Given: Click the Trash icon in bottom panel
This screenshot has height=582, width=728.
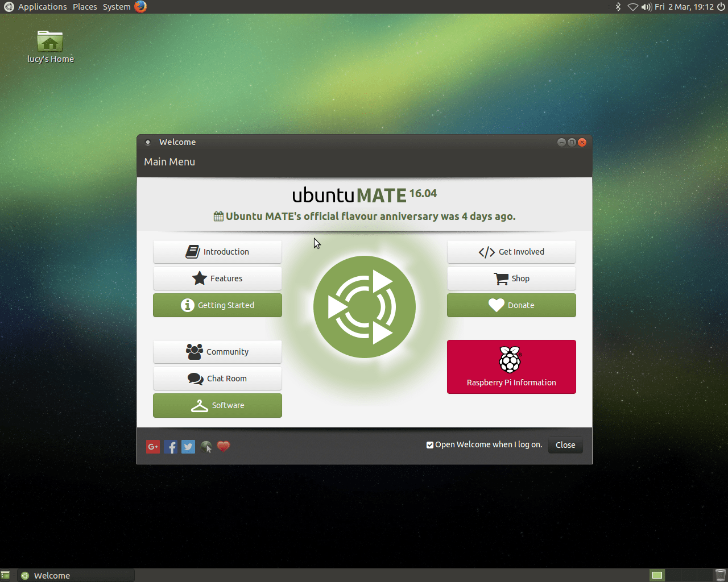Looking at the screenshot, I should coord(721,575).
